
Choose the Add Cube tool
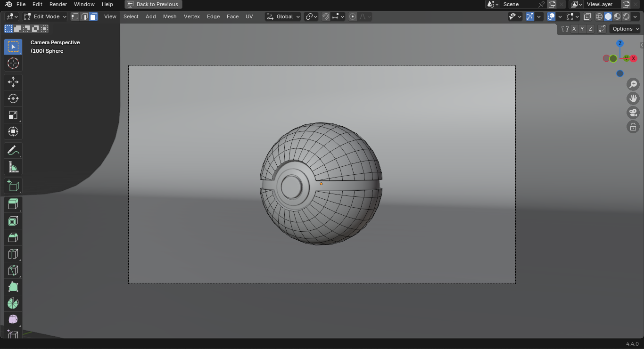(13, 186)
